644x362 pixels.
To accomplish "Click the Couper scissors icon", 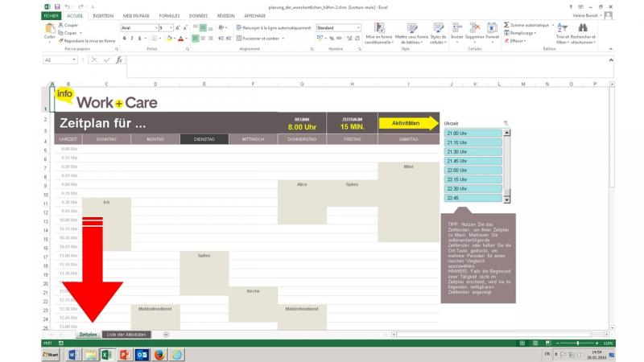I will [x=61, y=25].
